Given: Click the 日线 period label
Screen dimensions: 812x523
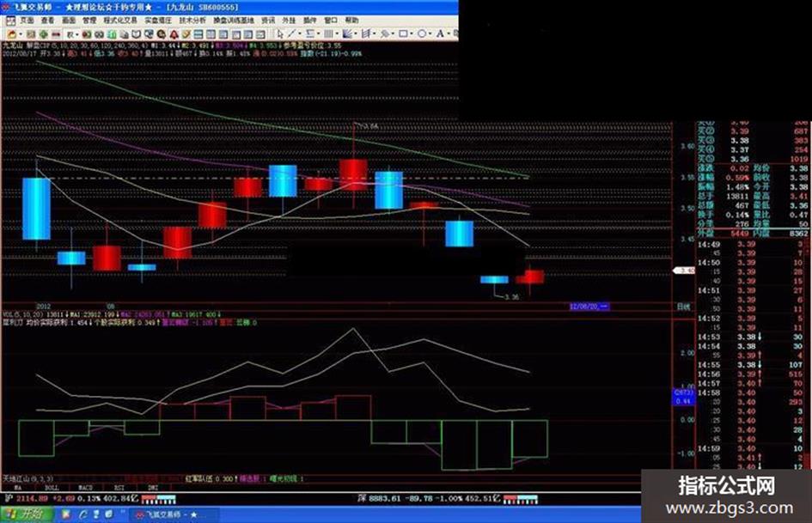Looking at the screenshot, I should pos(683,307).
